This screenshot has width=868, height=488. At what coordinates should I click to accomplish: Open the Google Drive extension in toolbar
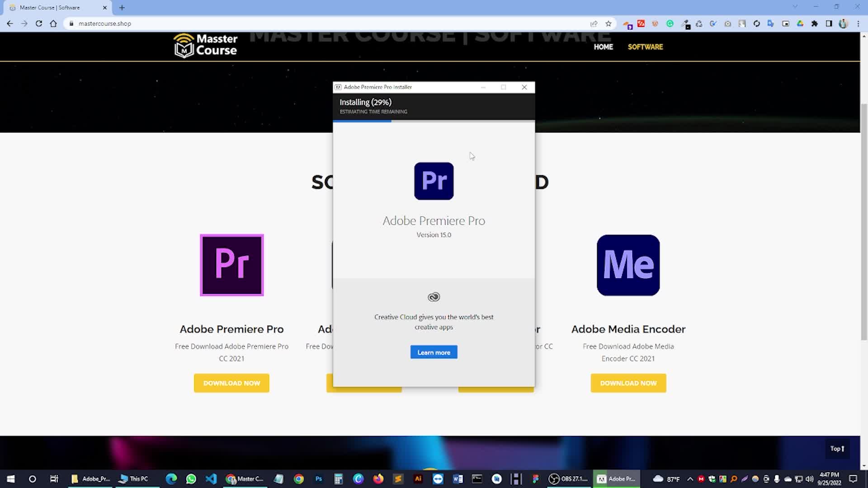click(800, 23)
